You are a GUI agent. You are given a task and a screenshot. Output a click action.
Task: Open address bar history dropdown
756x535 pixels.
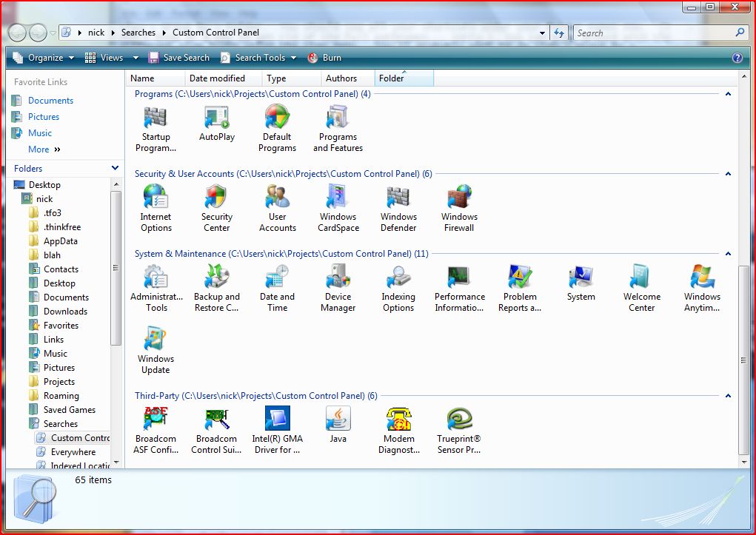tap(543, 33)
